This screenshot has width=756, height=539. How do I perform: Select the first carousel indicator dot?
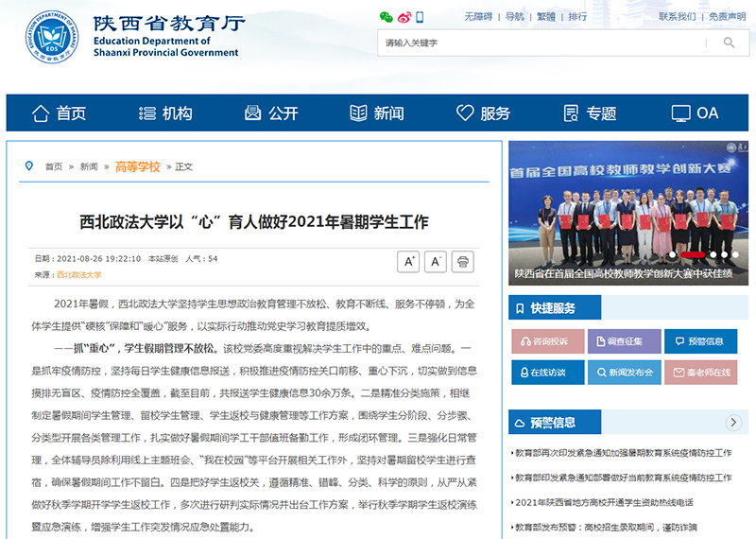[x=673, y=254]
